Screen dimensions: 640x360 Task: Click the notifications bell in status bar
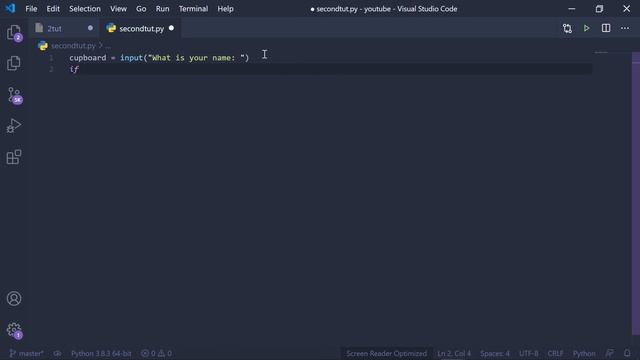click(627, 353)
